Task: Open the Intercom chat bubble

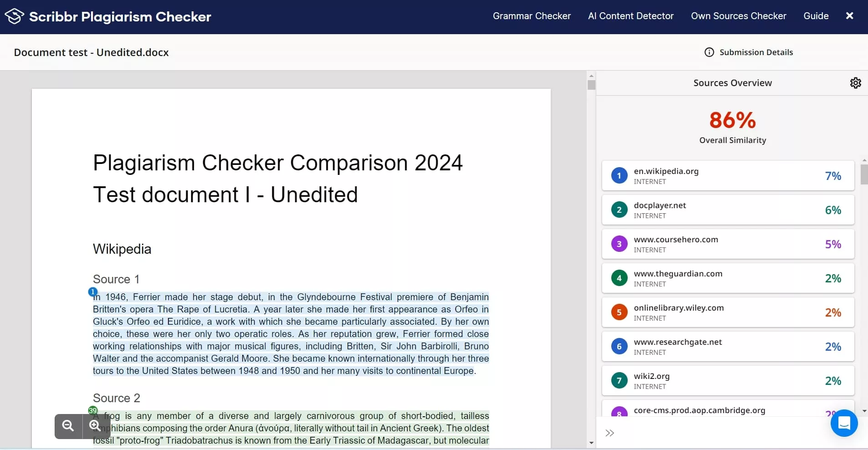Action: point(843,423)
